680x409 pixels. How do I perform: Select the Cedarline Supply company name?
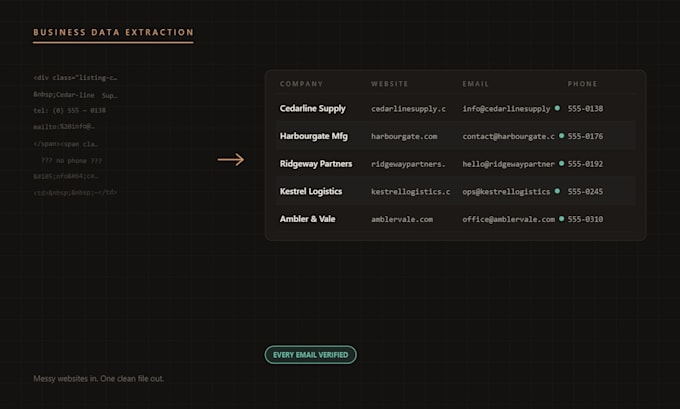pyautogui.click(x=313, y=108)
